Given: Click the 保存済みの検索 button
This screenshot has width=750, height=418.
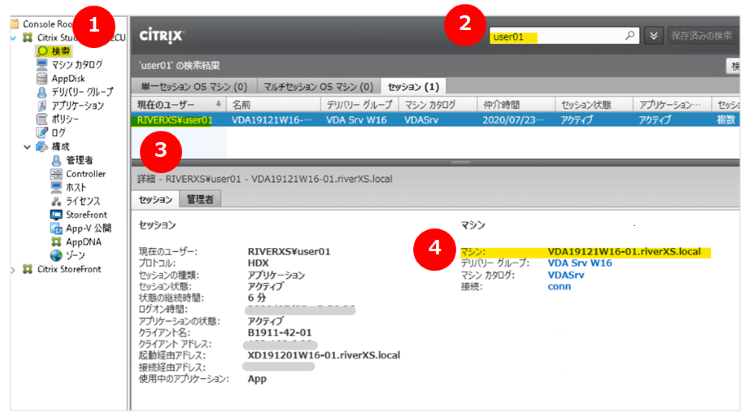Looking at the screenshot, I should [x=701, y=36].
